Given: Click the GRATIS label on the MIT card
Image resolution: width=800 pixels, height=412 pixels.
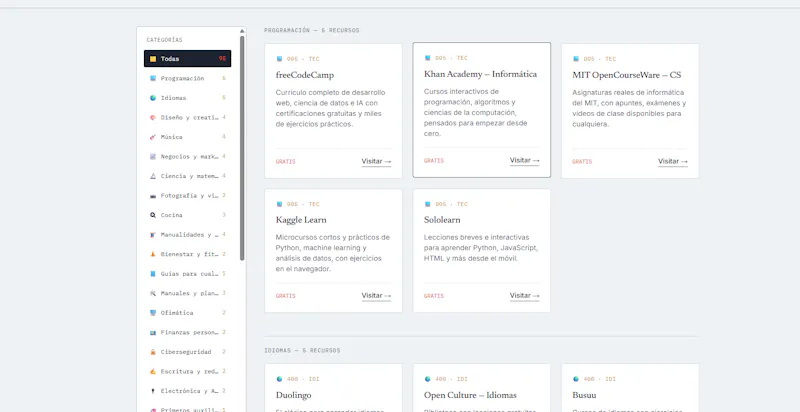Looking at the screenshot, I should tap(582, 162).
